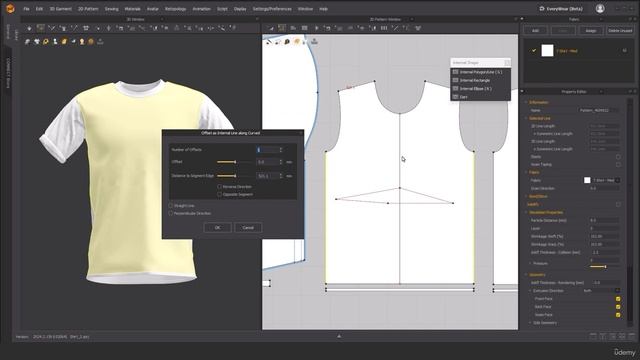Click the pleat fold bars tool in 2D toolbar
Viewport: 640px width, 360px height.
[384, 28]
